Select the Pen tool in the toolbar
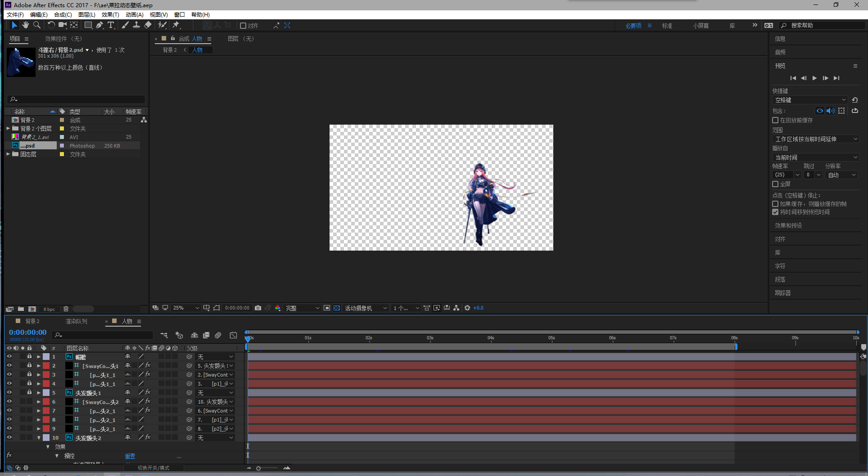This screenshot has height=476, width=868. [x=99, y=25]
